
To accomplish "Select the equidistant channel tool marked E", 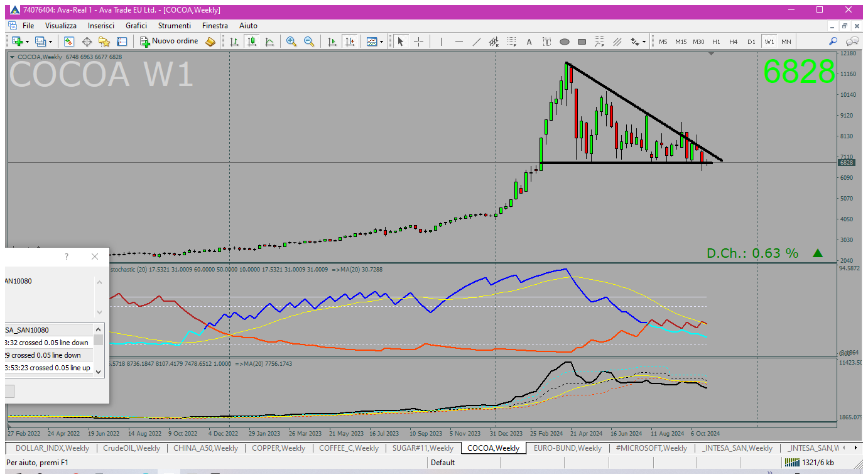I will pyautogui.click(x=494, y=41).
